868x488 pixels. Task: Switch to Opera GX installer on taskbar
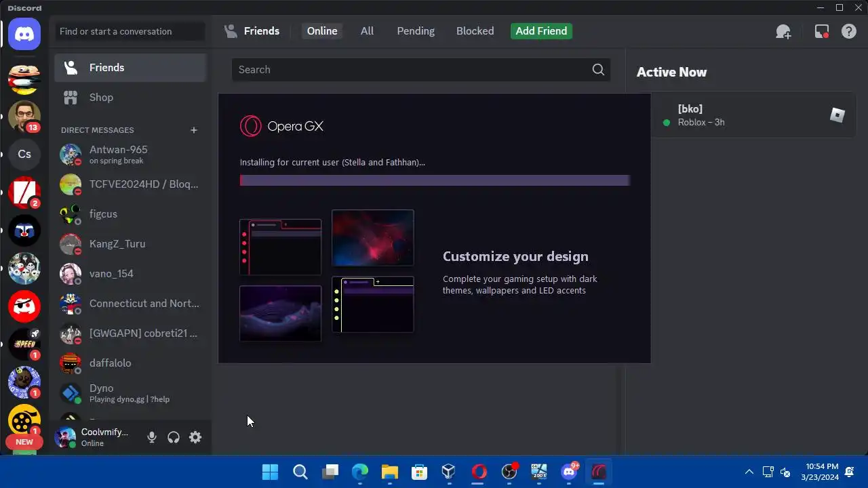[x=599, y=472]
